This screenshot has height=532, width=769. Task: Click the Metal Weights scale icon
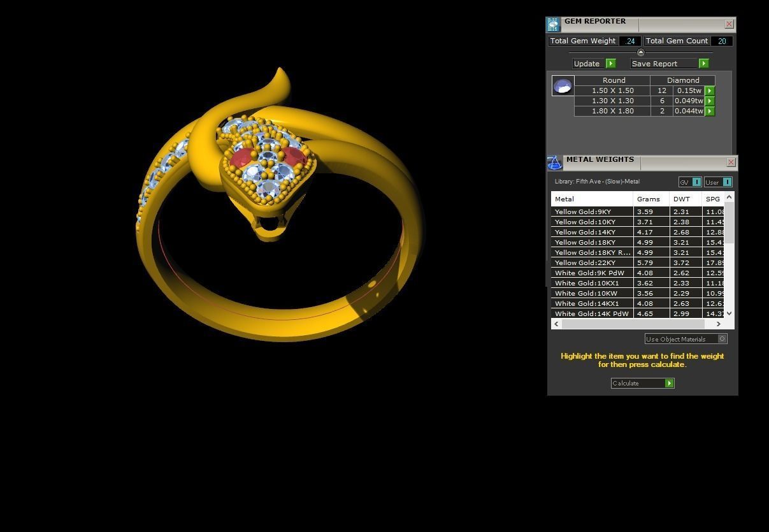click(554, 163)
